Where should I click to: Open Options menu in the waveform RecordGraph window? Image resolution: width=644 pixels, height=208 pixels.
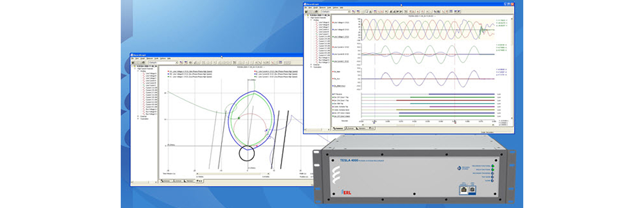[335, 8]
